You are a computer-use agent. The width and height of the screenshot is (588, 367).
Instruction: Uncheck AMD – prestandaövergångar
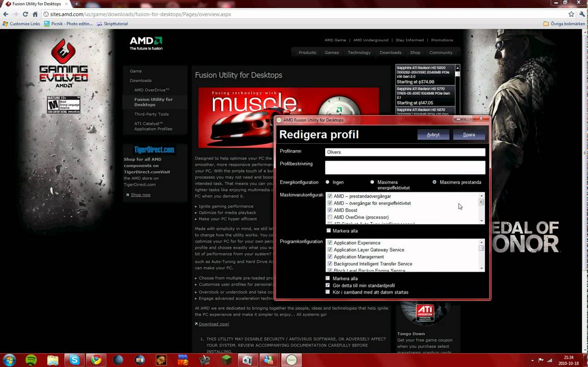[330, 196]
